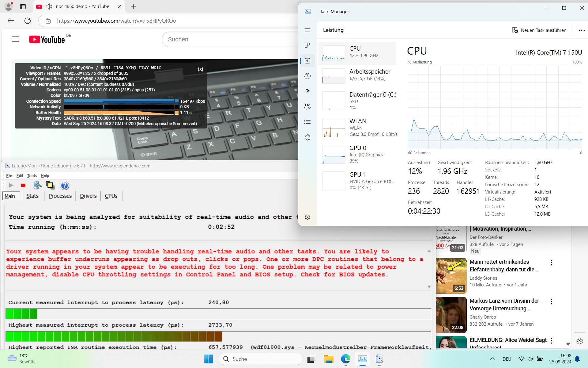The height and width of the screenshot is (368, 588).
Task: Open the Services puzzle-piece sidebar icon
Action: tap(307, 137)
